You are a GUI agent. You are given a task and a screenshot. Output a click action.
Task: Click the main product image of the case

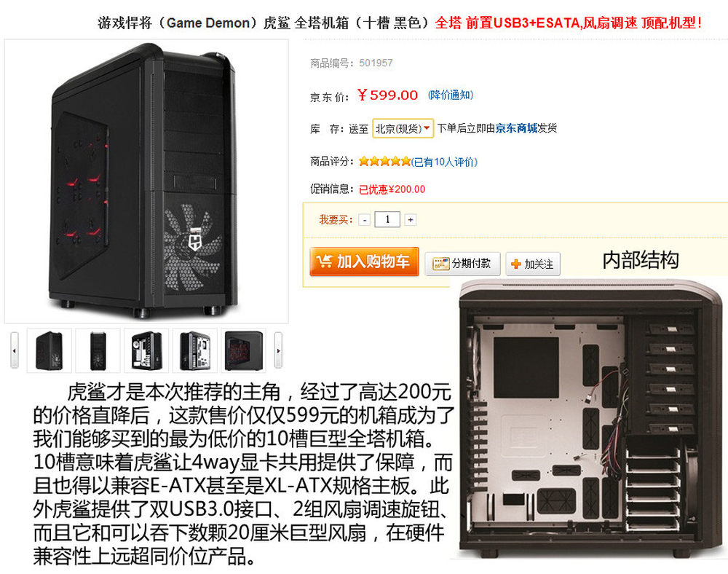coord(146,181)
